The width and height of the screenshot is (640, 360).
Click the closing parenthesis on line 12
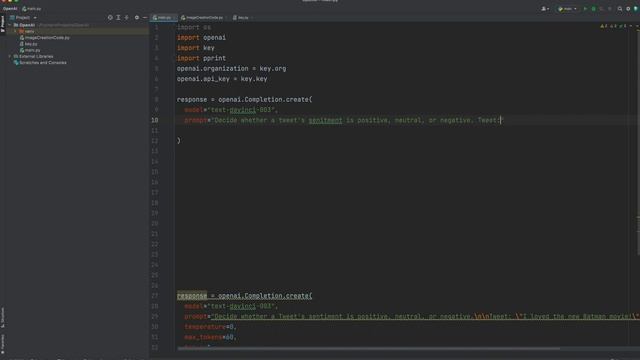coord(179,140)
